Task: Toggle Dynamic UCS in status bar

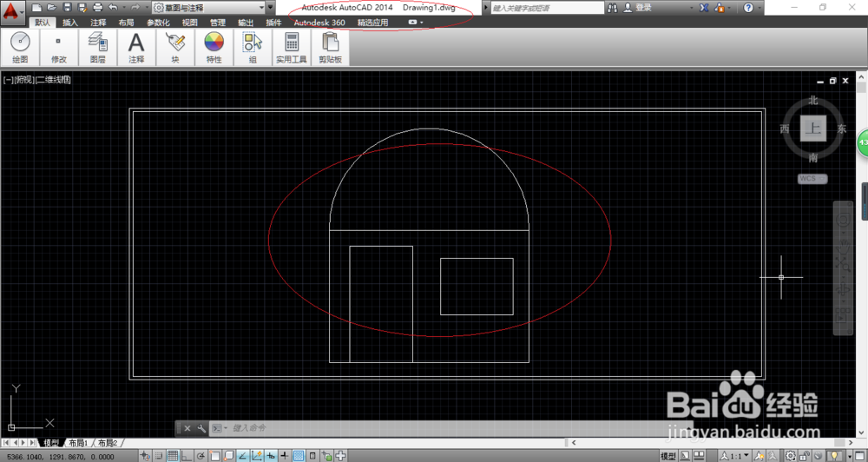Action: click(257, 456)
